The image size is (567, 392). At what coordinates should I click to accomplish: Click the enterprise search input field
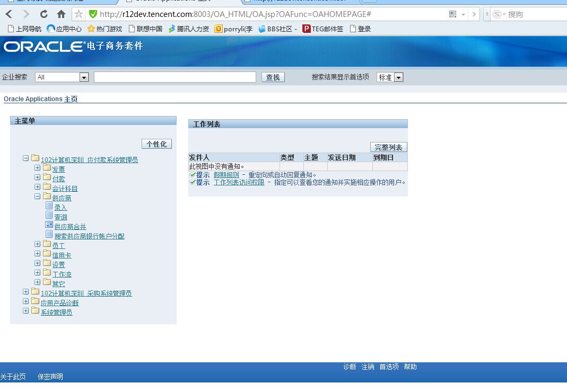point(175,77)
